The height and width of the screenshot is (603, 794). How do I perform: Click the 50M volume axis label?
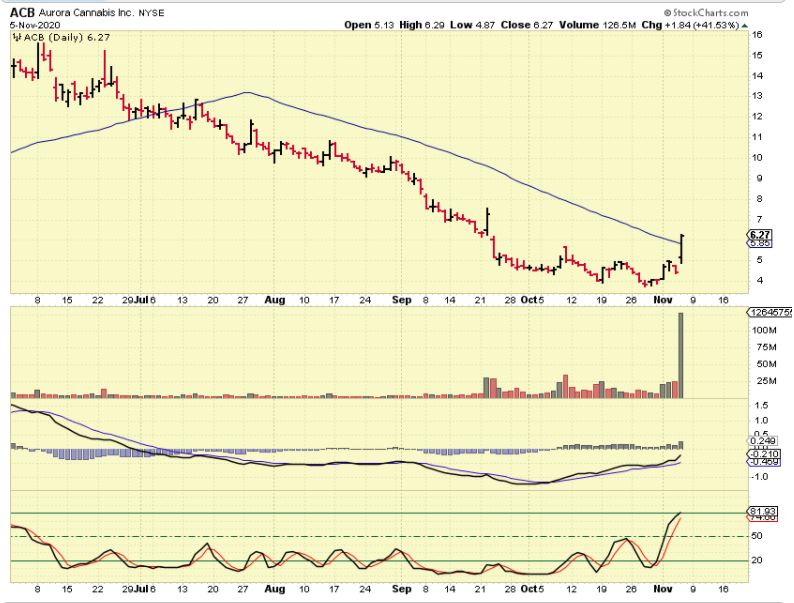[767, 364]
